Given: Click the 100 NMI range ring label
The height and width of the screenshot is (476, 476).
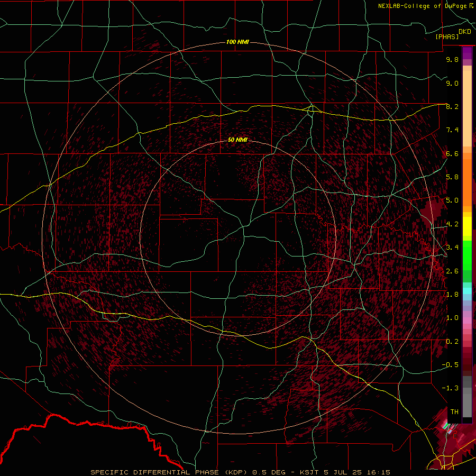Looking at the screenshot, I should 237,42.
